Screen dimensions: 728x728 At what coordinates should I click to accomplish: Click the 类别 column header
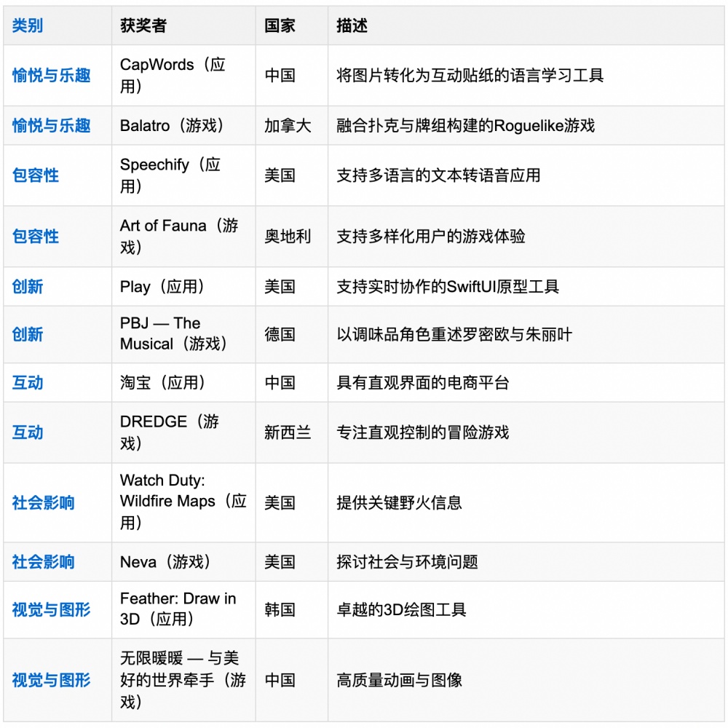tap(27, 25)
